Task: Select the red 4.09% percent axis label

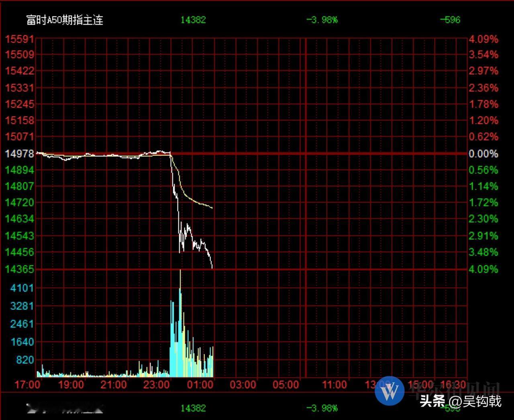Action: tap(483, 39)
